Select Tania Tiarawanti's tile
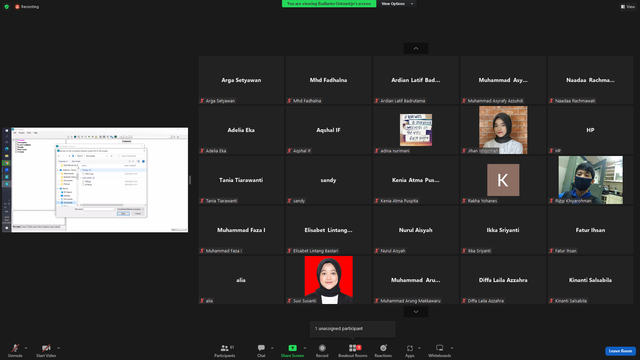Screen dimensions: 640x360 coord(241,180)
